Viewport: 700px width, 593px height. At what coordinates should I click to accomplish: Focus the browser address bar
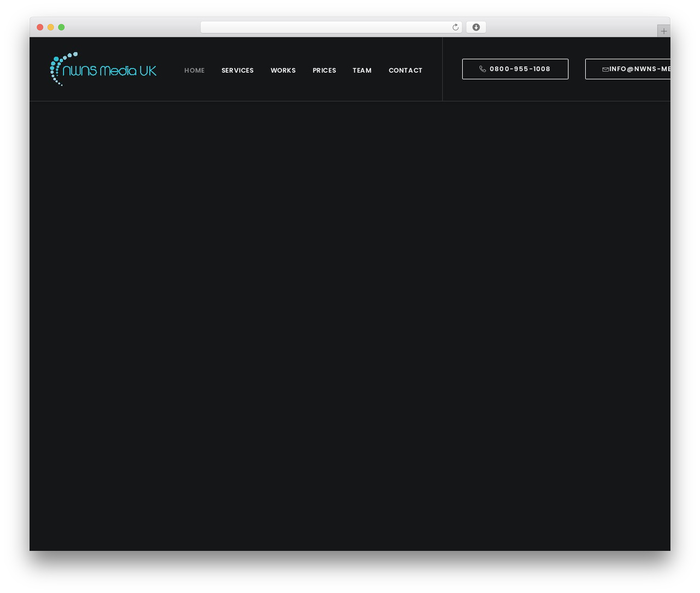[331, 27]
